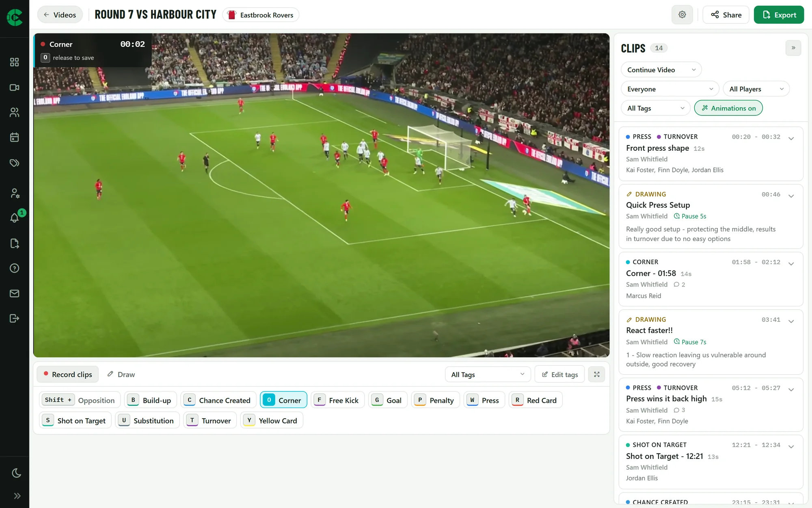Switch to Draw tab
812x508 pixels.
click(121, 374)
